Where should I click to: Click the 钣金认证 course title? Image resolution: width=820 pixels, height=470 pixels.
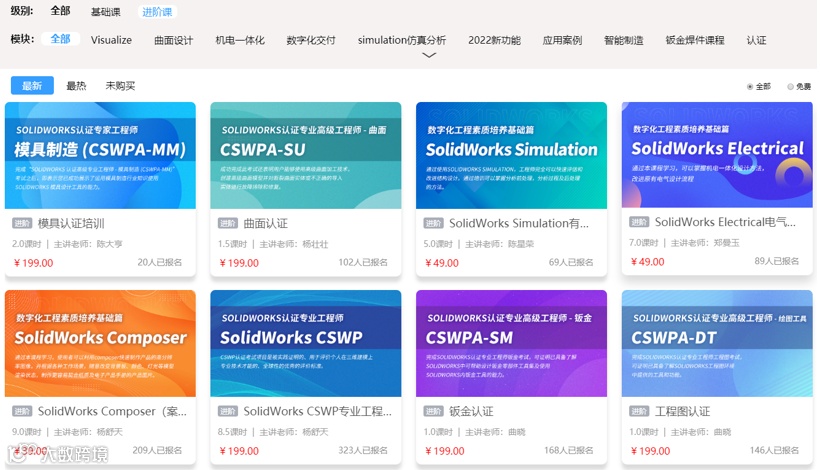click(x=471, y=411)
